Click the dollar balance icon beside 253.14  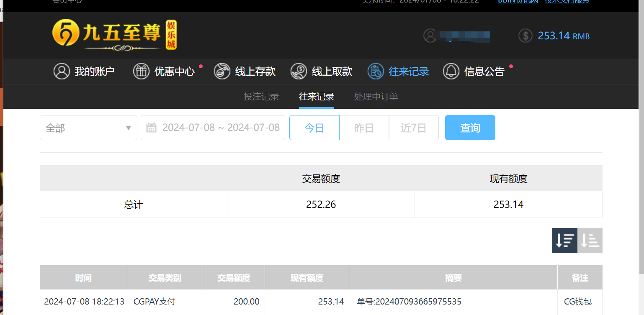click(526, 36)
